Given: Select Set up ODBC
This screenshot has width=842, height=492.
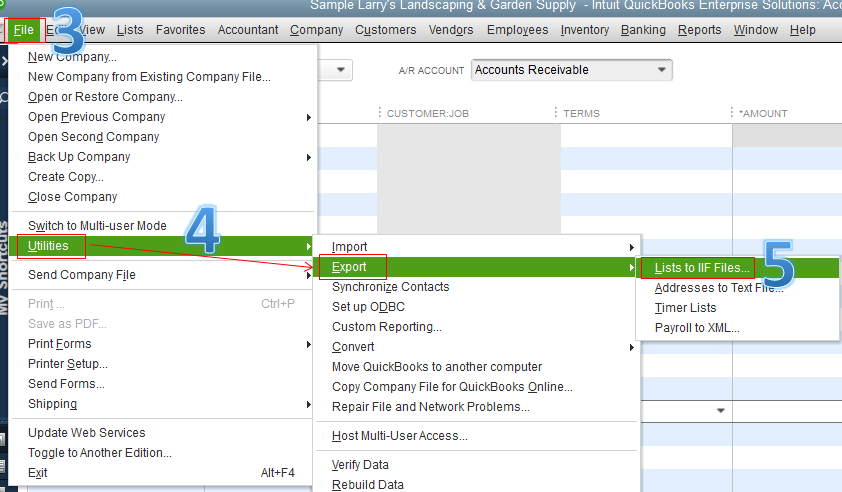Looking at the screenshot, I should [368, 307].
